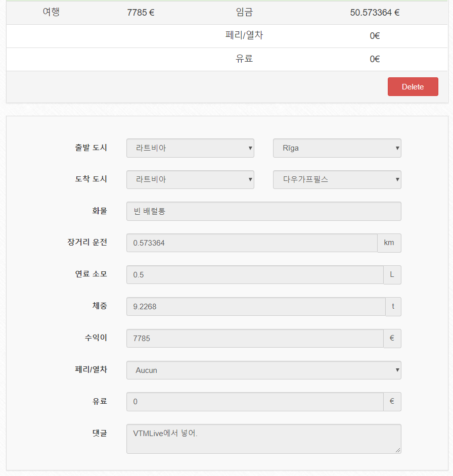Click the 페리/열차 form label

click(x=91, y=370)
